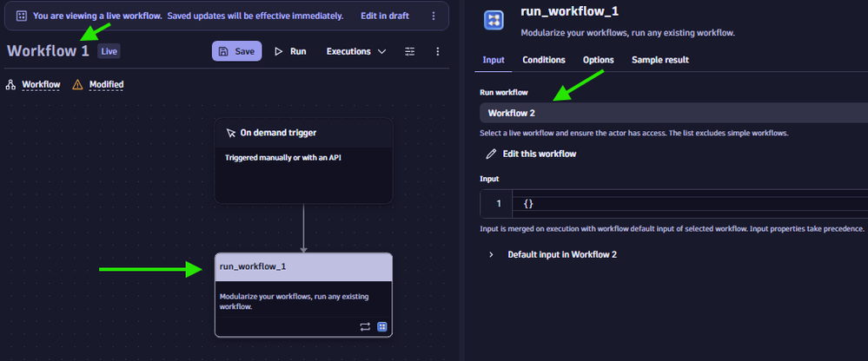Click the pencil icon beside Edit this workflow
868x361 pixels.
(491, 154)
